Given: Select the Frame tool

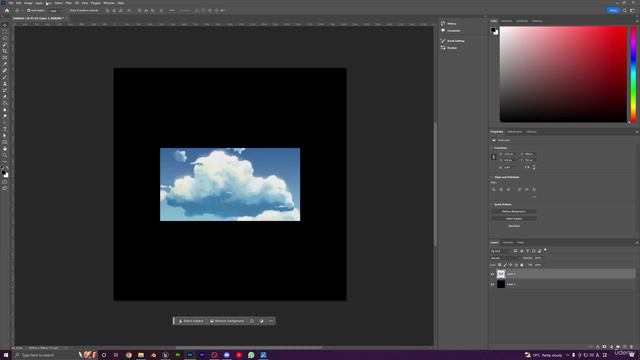Looking at the screenshot, I should [x=5, y=58].
